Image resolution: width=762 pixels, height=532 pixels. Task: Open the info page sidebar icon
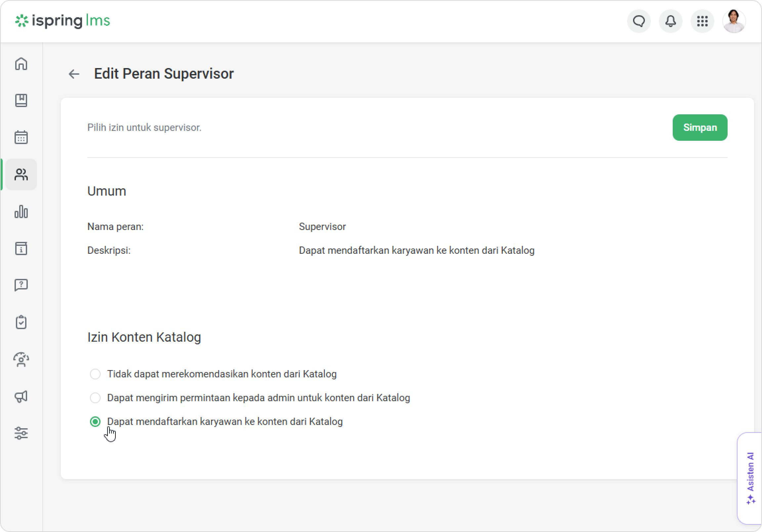click(21, 248)
